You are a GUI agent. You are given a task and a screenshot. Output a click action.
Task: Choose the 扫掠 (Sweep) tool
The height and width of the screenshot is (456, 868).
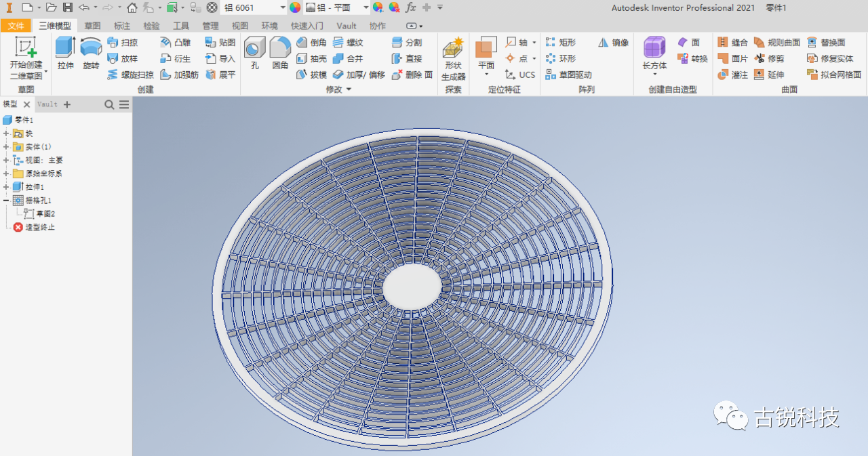coord(122,42)
